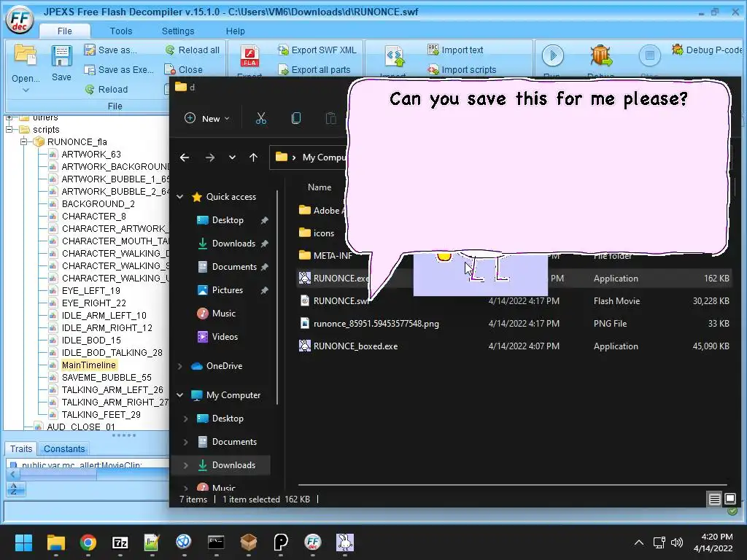This screenshot has width=747, height=560.
Task: Open the File ribbon tab
Action: pyautogui.click(x=65, y=31)
